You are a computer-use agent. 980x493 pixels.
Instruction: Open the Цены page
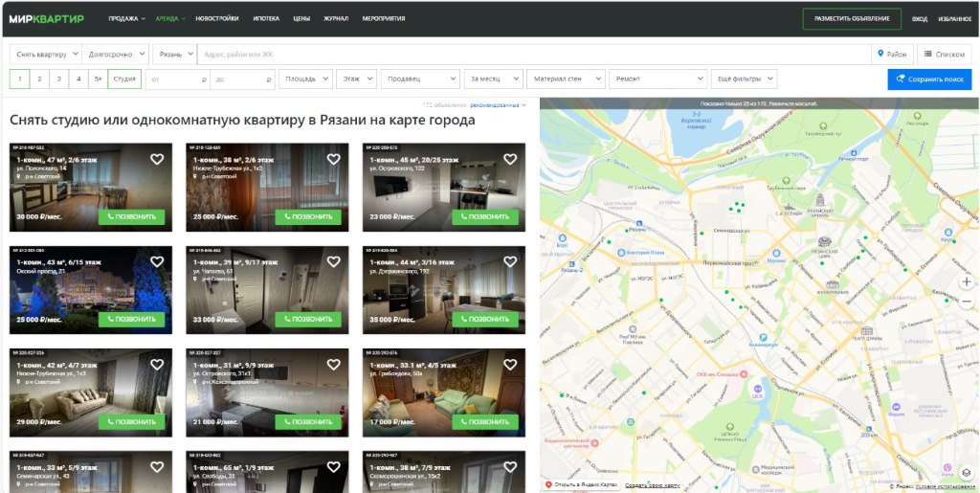301,19
